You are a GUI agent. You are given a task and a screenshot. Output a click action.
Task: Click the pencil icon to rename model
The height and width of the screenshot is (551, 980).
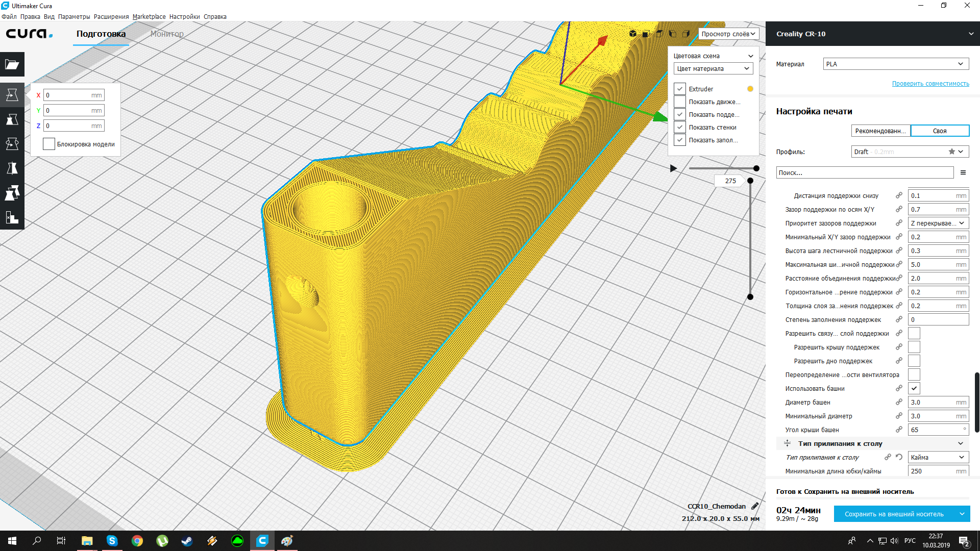point(755,506)
